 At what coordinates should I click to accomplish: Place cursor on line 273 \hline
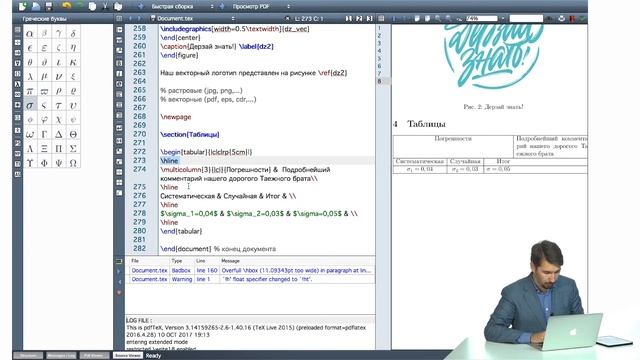click(169, 160)
